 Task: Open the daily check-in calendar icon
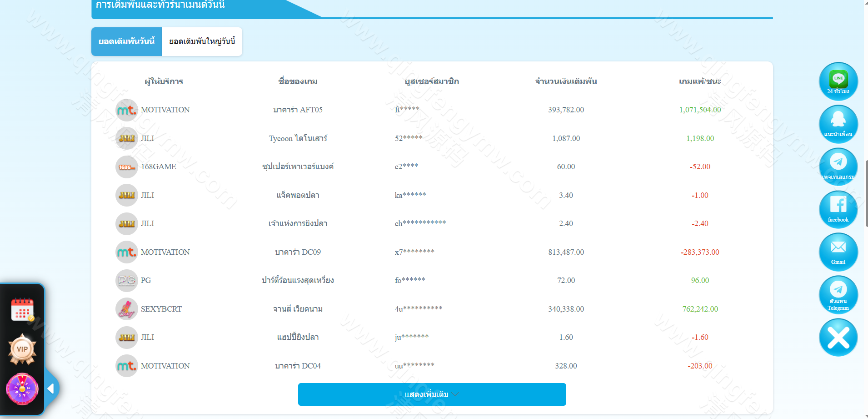(22, 310)
